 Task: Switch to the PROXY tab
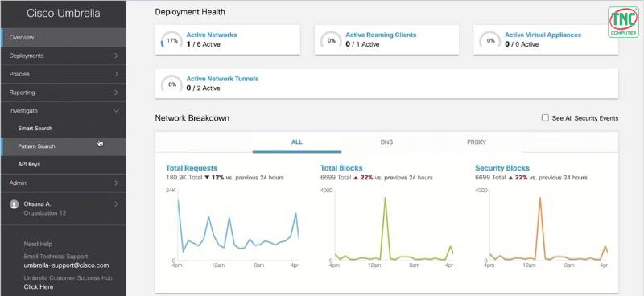[x=477, y=142]
